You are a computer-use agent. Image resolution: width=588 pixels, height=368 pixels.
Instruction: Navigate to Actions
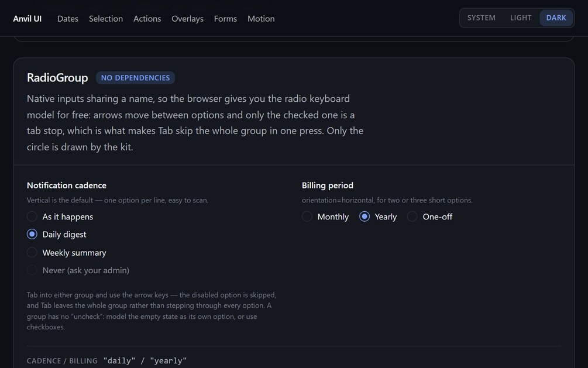click(x=147, y=18)
